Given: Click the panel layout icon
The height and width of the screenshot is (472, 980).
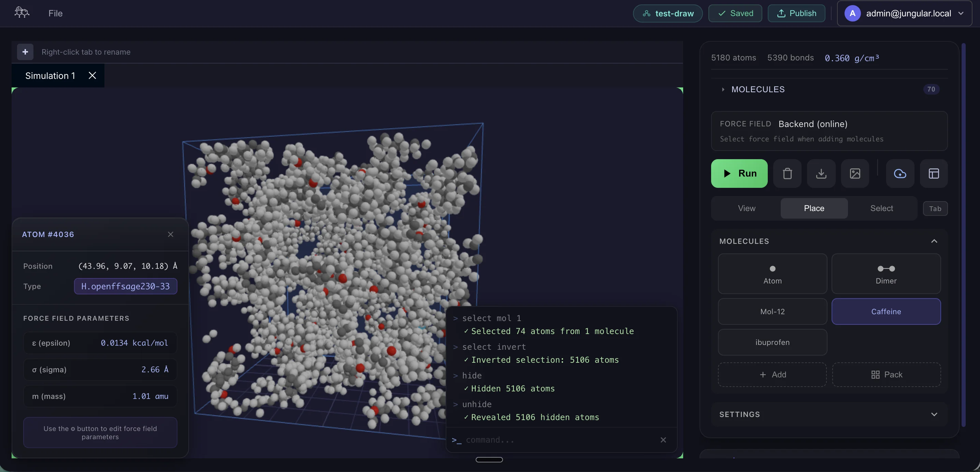Looking at the screenshot, I should (x=934, y=173).
